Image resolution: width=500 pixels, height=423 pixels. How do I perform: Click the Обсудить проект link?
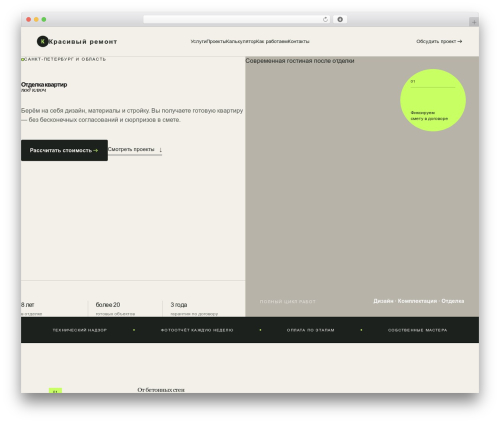point(439,41)
